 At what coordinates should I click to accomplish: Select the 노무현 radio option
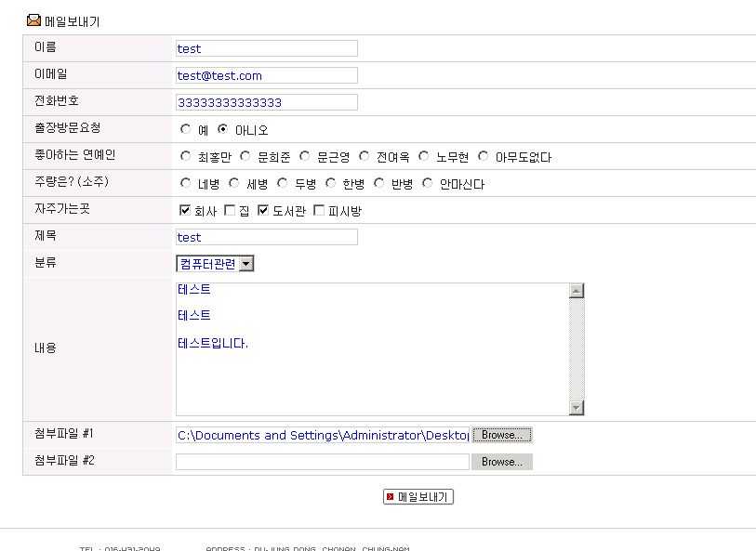(x=424, y=157)
